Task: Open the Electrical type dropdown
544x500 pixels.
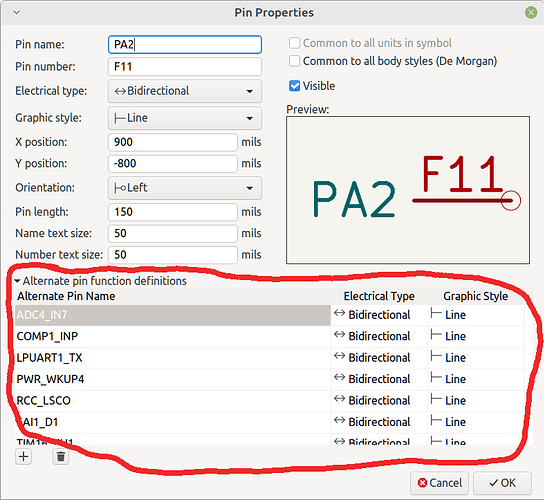Action: click(x=185, y=91)
